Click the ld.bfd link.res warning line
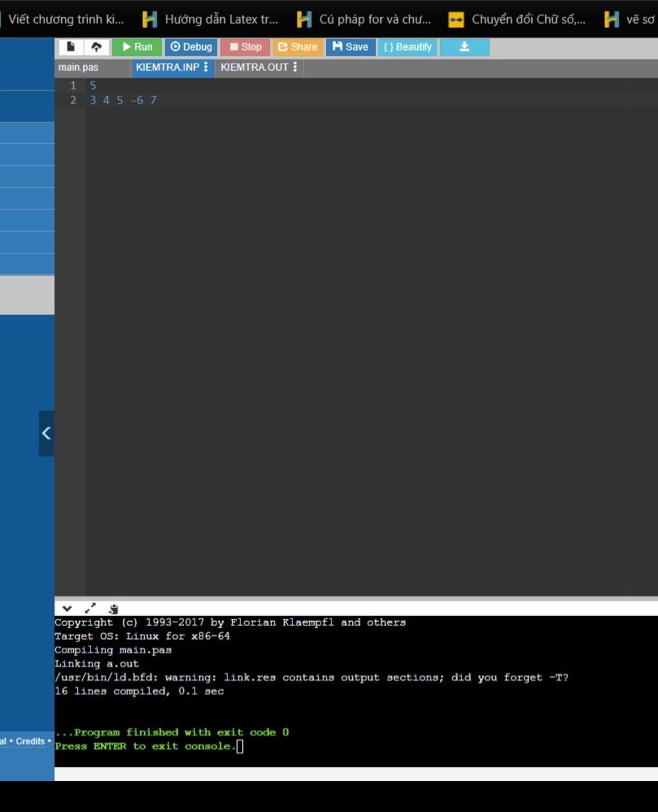Screen dimensions: 658x812 (312, 678)
